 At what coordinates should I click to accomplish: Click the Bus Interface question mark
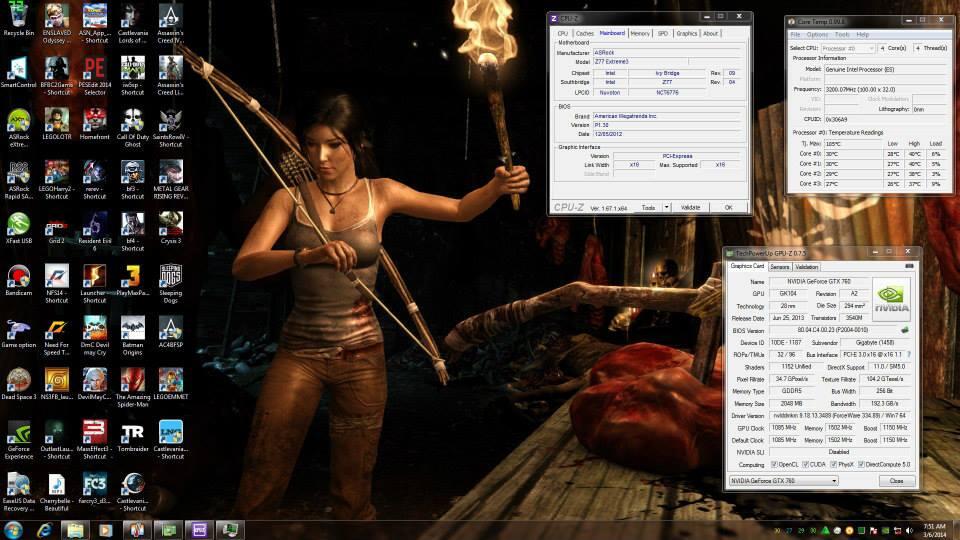tap(909, 354)
